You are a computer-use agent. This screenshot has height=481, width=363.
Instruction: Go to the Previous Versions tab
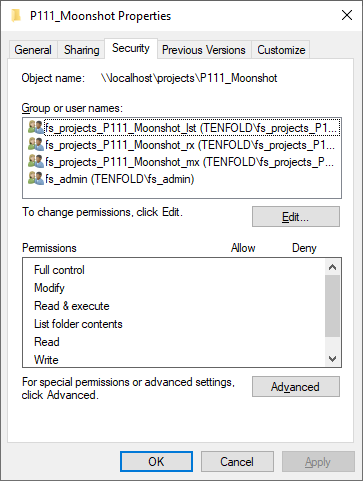click(204, 50)
